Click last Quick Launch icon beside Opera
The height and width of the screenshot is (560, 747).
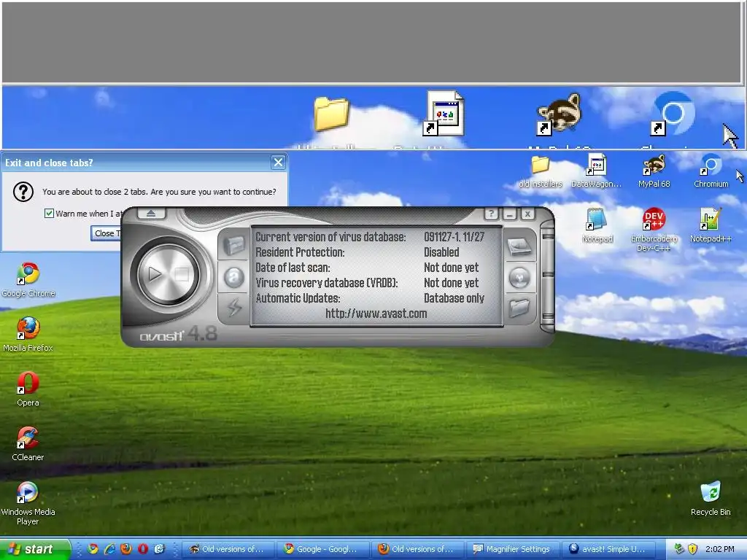click(159, 549)
